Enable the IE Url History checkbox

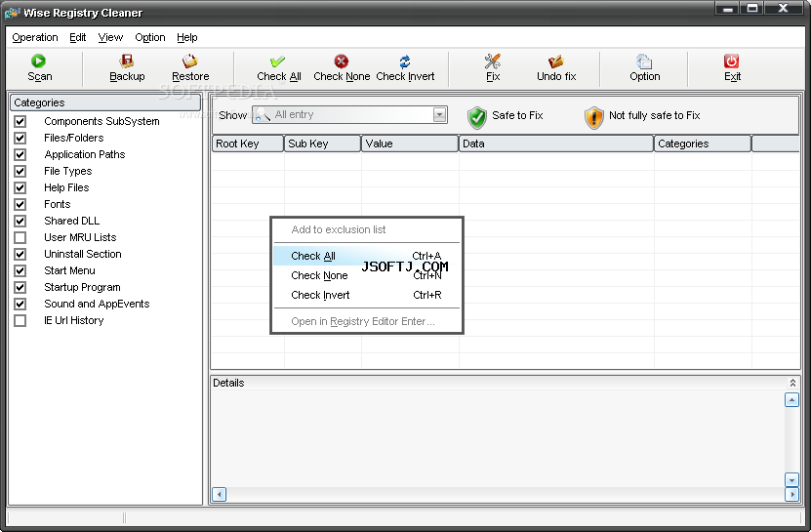20,320
